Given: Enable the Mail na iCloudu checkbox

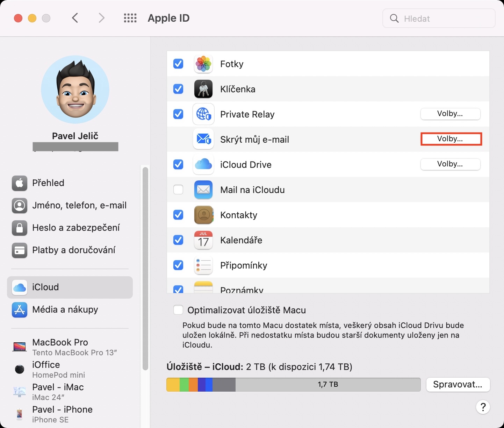Looking at the screenshot, I should (x=178, y=190).
